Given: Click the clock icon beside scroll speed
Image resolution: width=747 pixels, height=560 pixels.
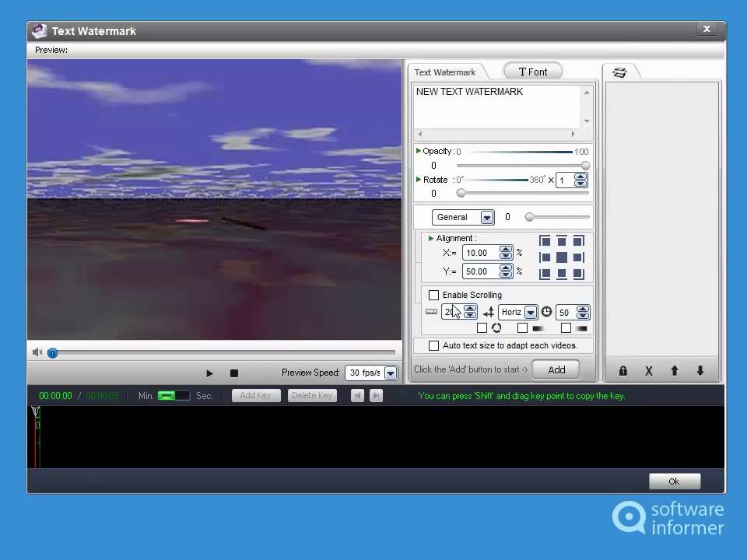Looking at the screenshot, I should (546, 312).
